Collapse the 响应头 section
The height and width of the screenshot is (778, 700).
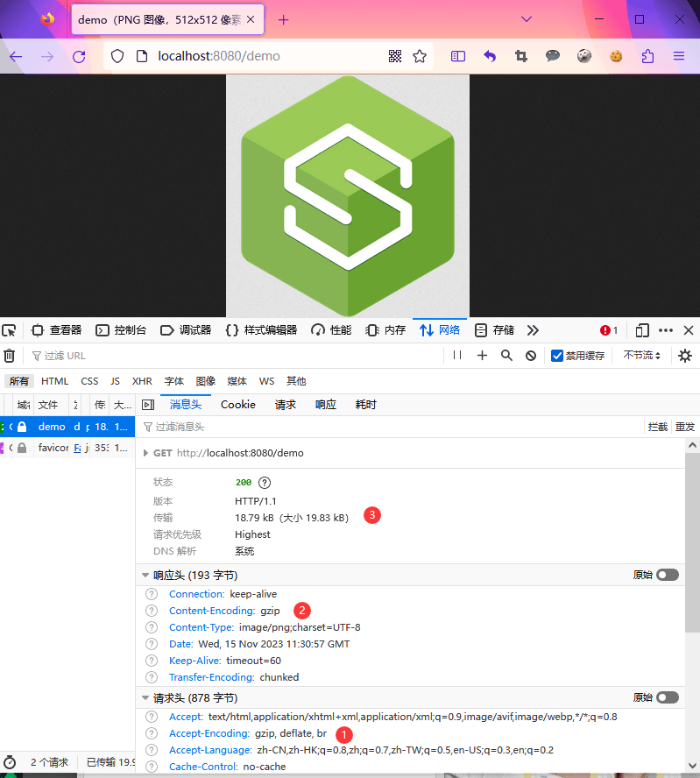[x=145, y=575]
